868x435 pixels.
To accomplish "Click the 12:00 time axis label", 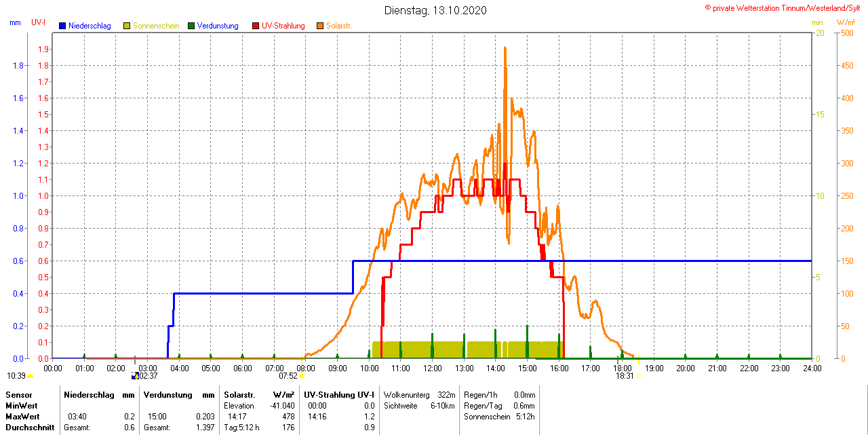I will [432, 368].
